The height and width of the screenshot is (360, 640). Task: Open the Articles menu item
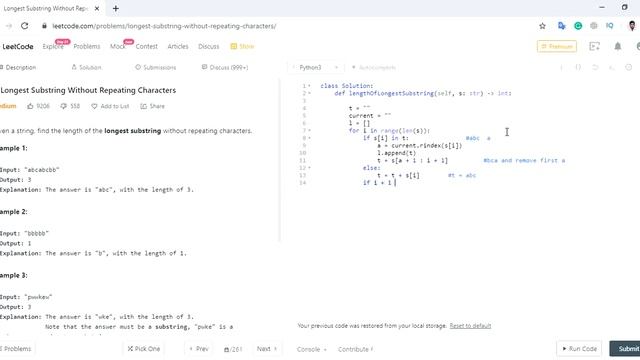178,47
